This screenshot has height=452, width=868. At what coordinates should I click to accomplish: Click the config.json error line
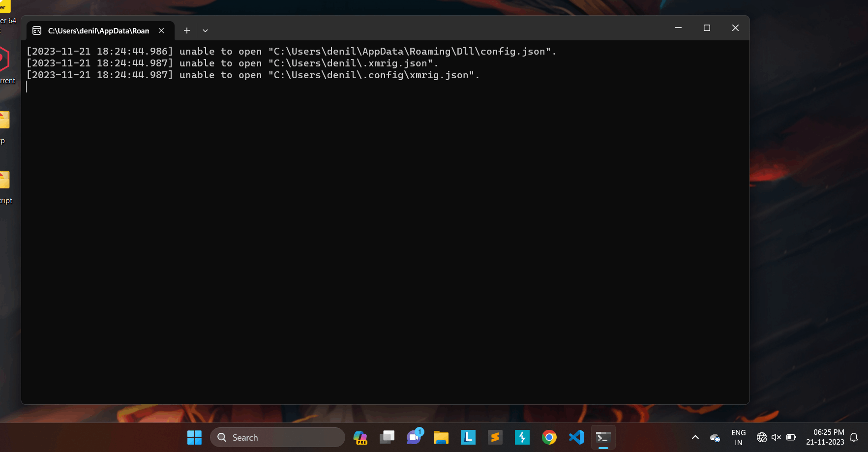(291, 51)
